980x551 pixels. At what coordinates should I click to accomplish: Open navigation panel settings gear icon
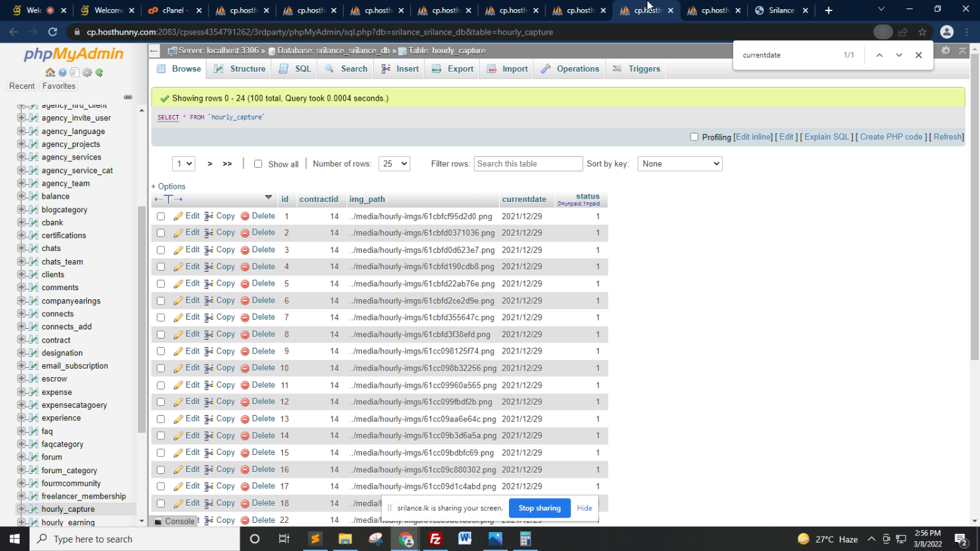[87, 73]
